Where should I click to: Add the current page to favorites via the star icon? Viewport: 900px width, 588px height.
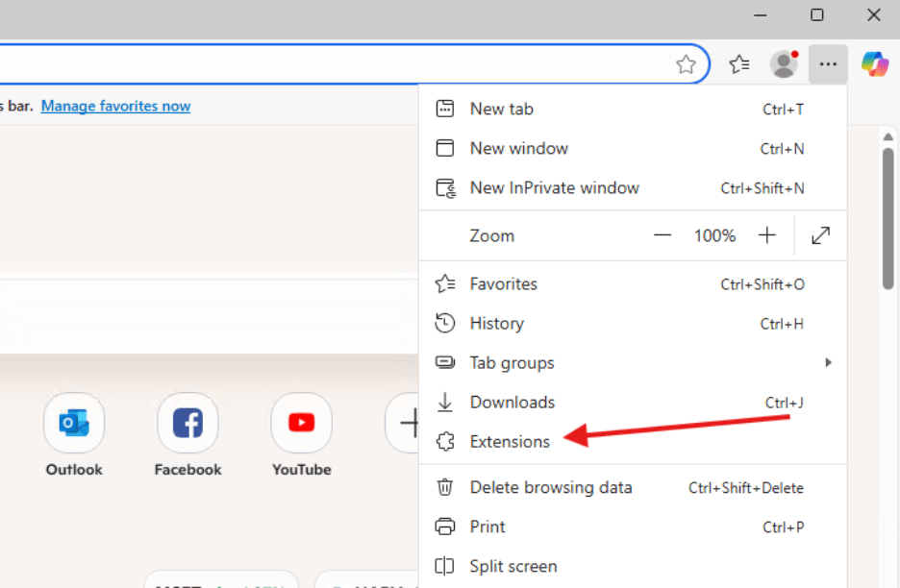point(687,63)
